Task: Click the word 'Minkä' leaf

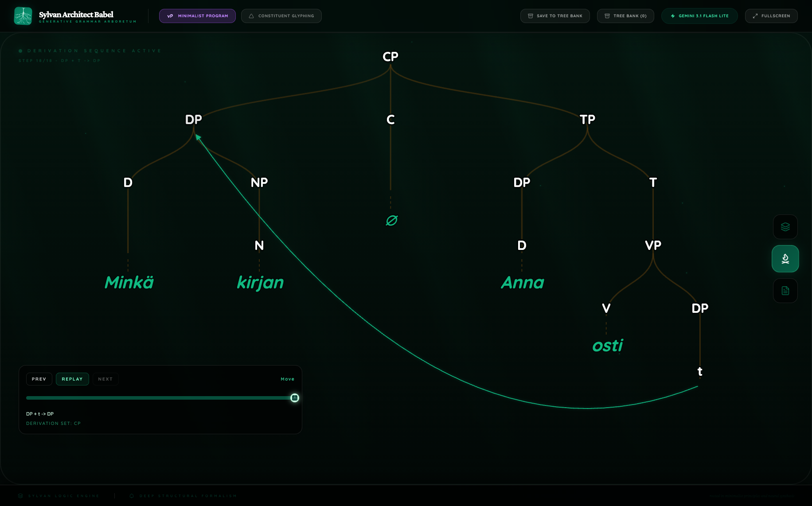Action: coord(129,283)
